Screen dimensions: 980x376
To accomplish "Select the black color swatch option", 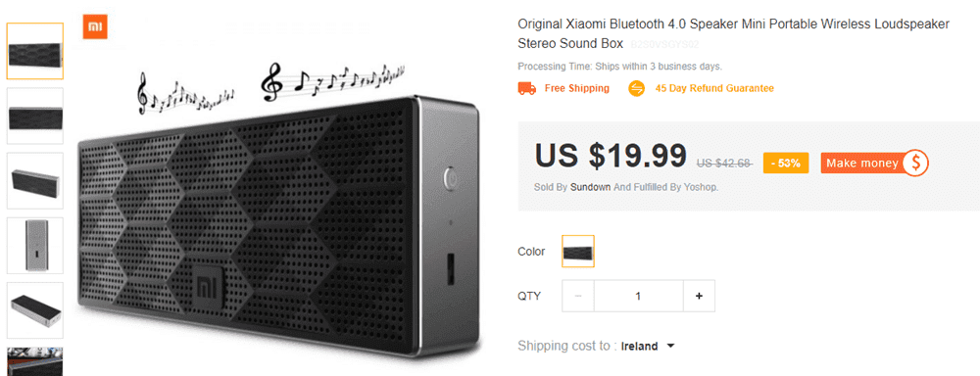I will [578, 251].
